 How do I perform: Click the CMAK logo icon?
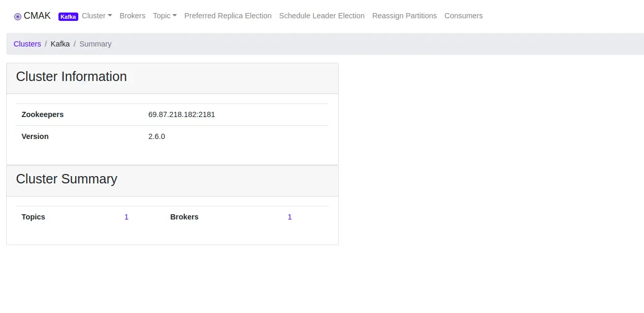coord(18,16)
